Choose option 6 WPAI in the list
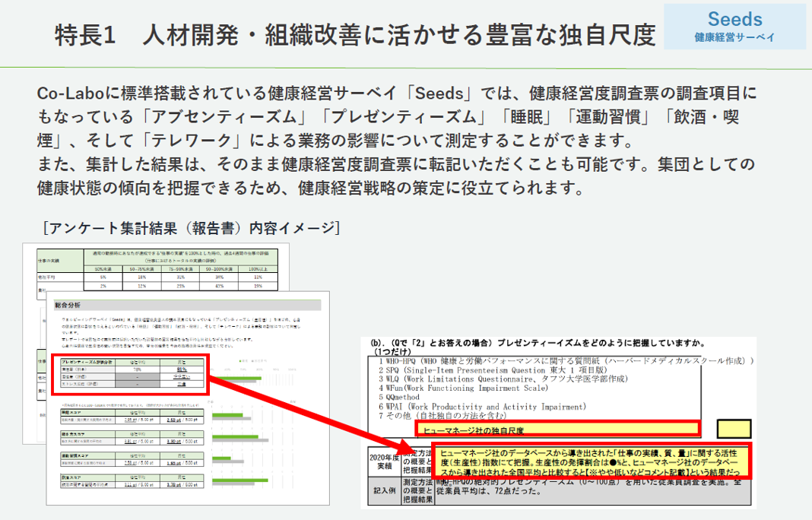 (487, 406)
